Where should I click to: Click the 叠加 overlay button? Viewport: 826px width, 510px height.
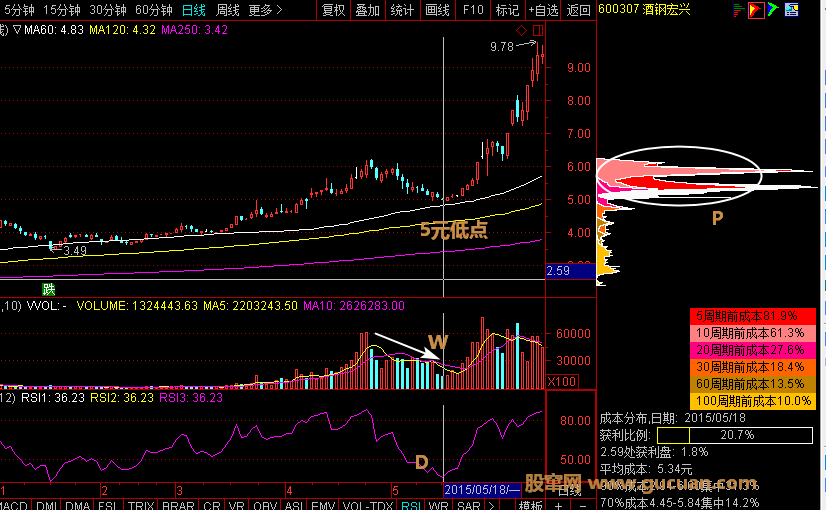coord(368,10)
